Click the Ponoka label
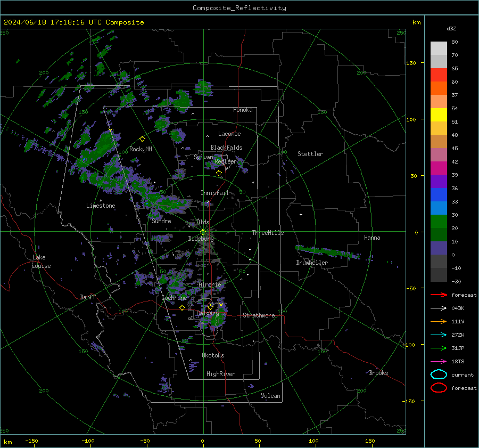Image resolution: width=479 pixels, height=448 pixels. (243, 110)
